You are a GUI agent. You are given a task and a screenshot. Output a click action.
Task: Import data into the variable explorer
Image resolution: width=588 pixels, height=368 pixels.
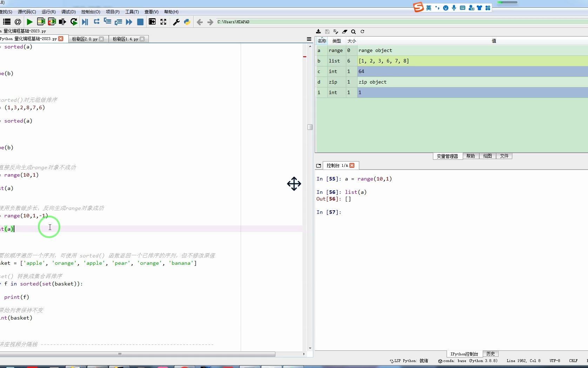(318, 32)
